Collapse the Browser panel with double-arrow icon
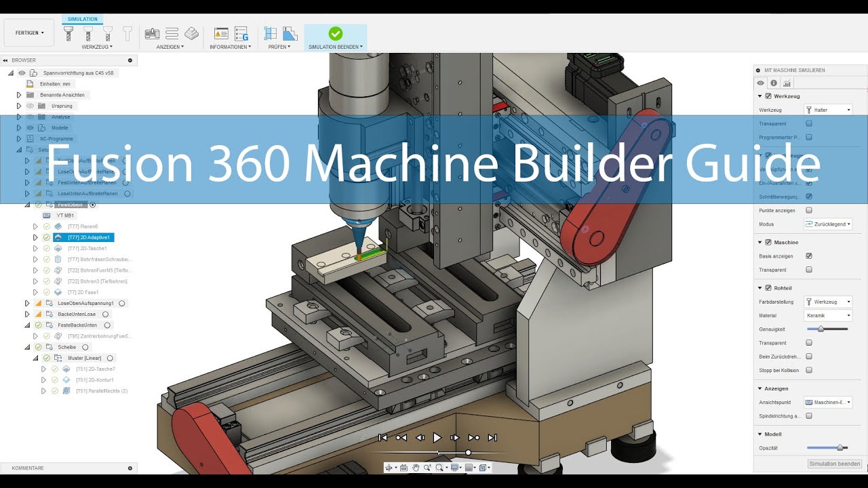Screen dimensions: 868x488 (x=6, y=60)
